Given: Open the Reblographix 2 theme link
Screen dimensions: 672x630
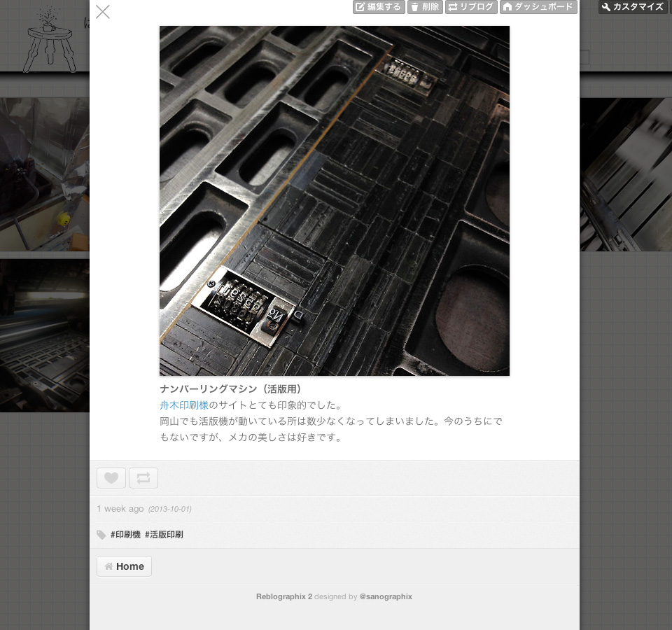Looking at the screenshot, I should (283, 596).
